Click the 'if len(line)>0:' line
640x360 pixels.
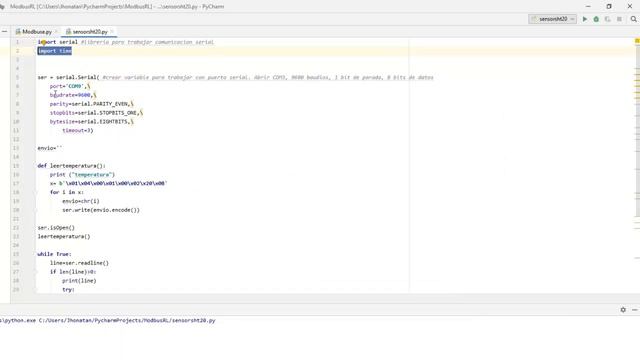tap(73, 272)
